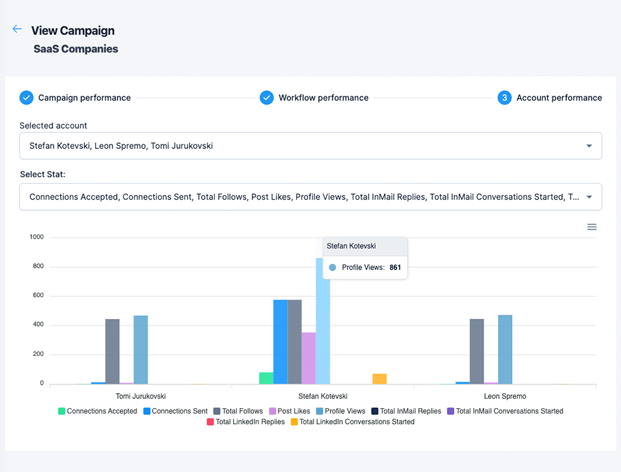
Task: Click the Campaign performance checkmark icon
Action: click(26, 98)
